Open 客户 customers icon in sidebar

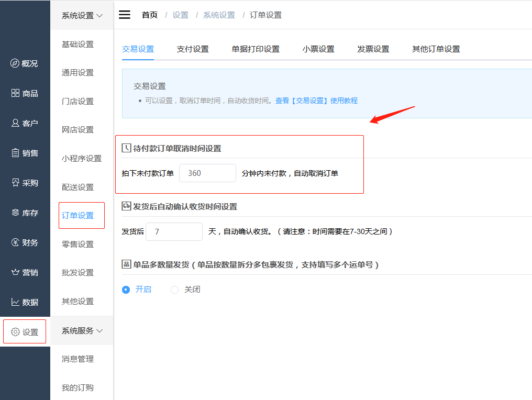click(x=15, y=123)
